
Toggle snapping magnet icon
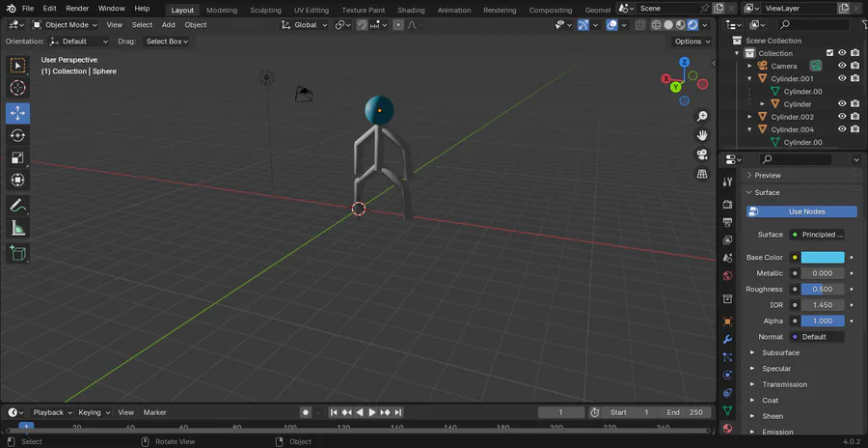point(362,25)
